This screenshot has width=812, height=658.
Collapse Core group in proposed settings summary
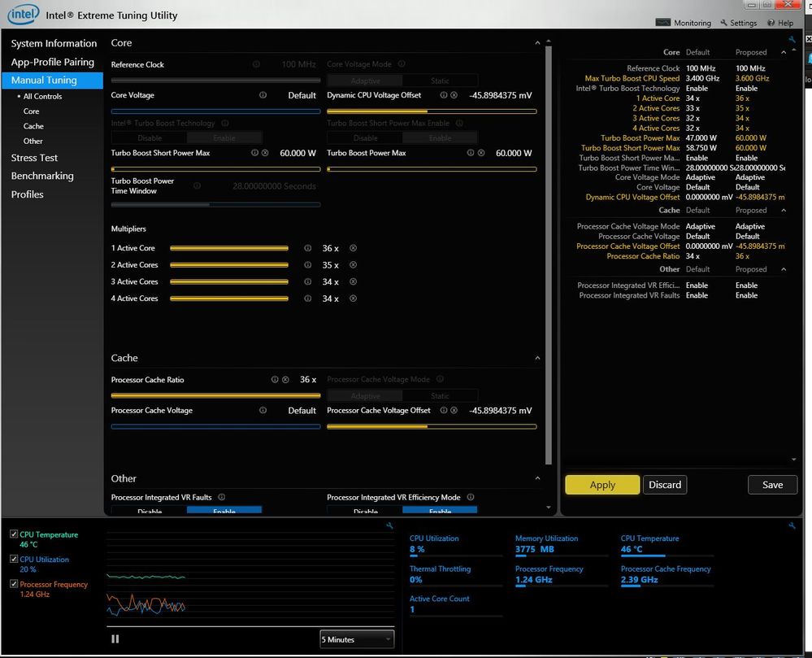coord(783,52)
